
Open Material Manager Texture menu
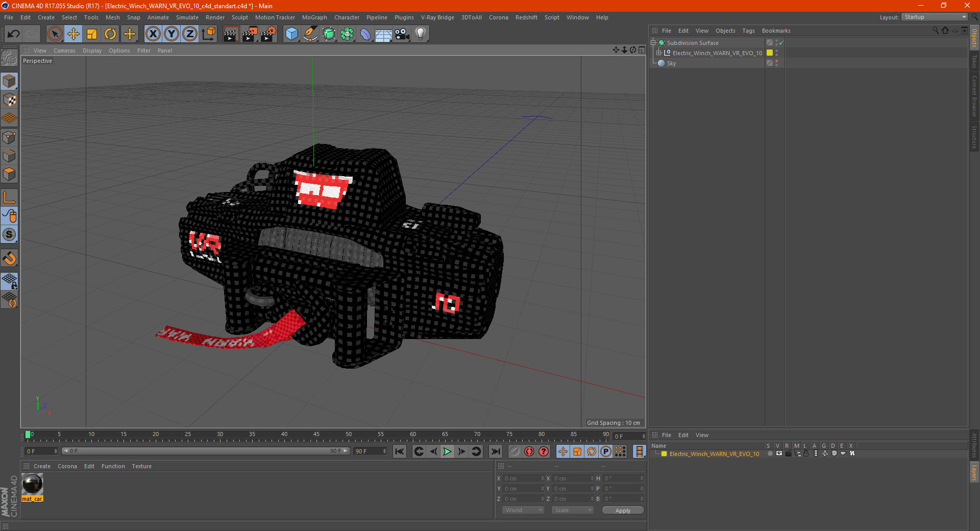tap(141, 466)
